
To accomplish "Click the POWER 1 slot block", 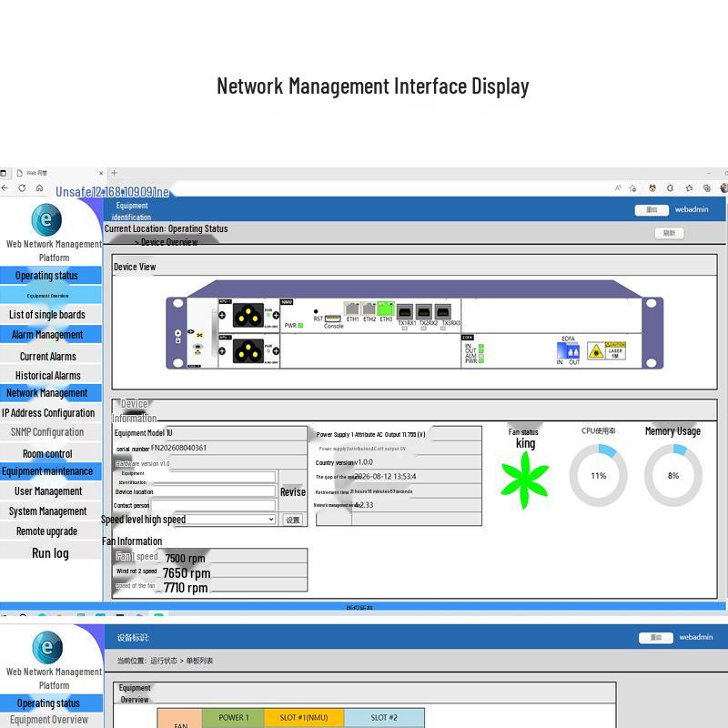I will (x=234, y=718).
